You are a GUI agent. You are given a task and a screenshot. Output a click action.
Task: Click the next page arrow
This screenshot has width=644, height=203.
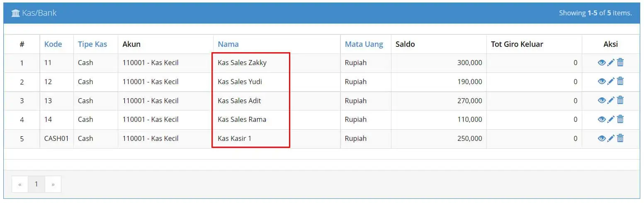(x=53, y=184)
